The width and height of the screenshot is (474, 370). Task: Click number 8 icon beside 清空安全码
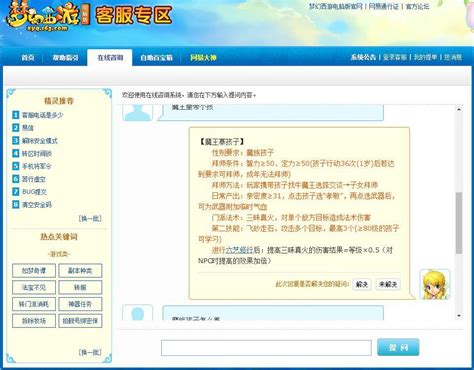coord(15,204)
